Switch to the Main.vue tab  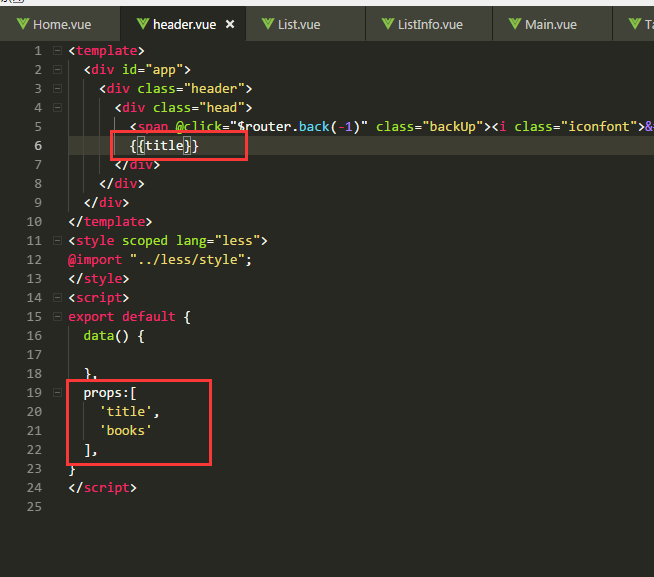coord(551,24)
